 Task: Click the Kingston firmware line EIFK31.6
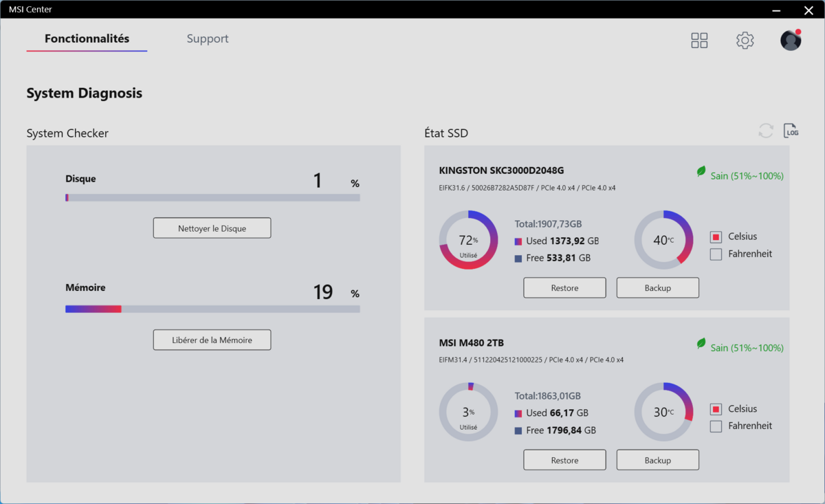tap(527, 188)
